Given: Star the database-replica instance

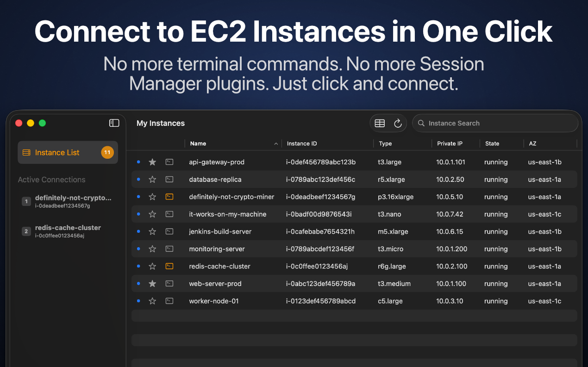Looking at the screenshot, I should [152, 180].
